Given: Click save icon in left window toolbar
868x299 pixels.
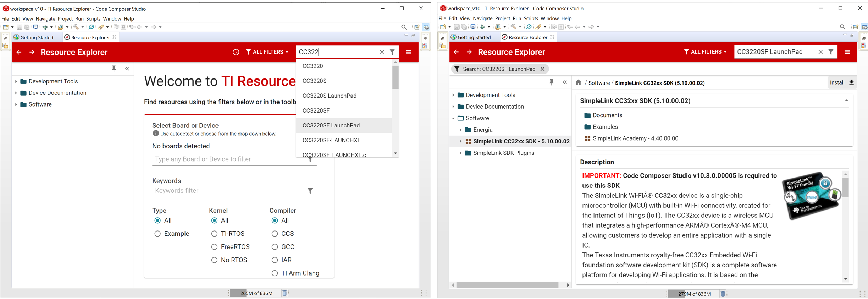Looking at the screenshot, I should click(x=19, y=27).
